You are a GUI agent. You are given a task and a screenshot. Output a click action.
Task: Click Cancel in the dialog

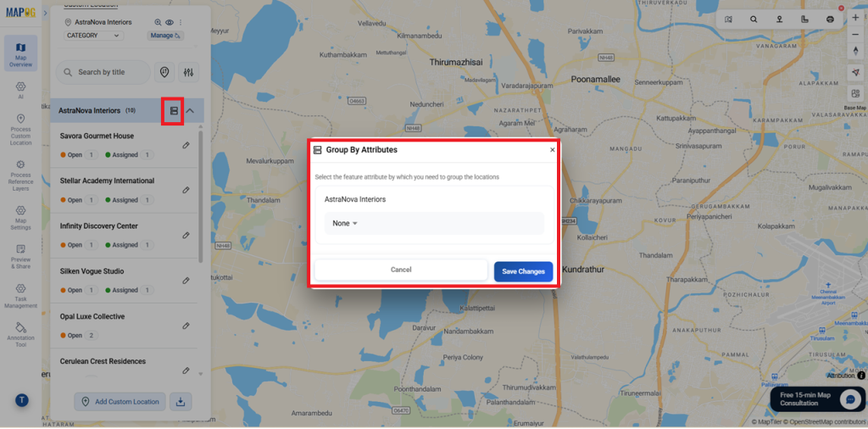(401, 270)
